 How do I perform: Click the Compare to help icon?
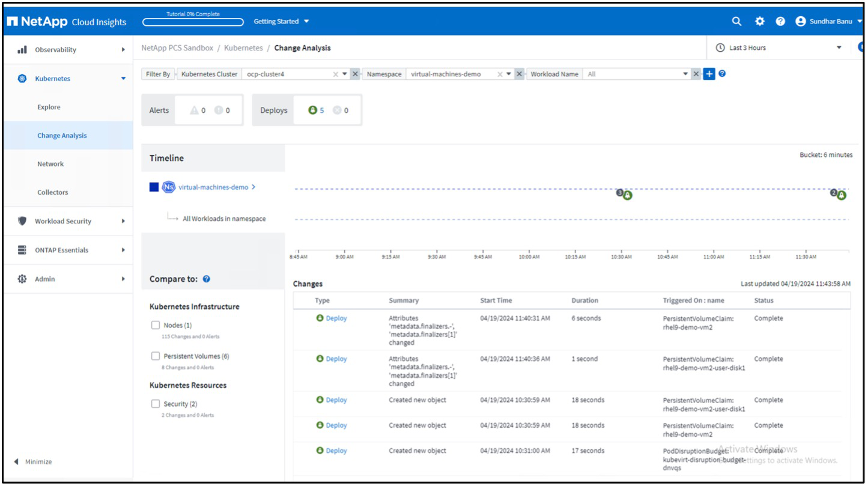point(207,279)
